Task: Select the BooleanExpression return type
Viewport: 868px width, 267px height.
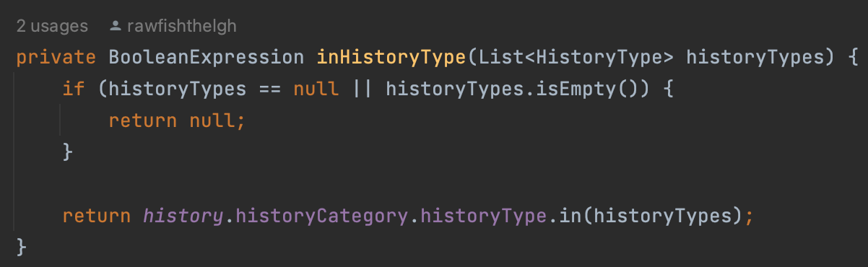Action: (x=207, y=58)
